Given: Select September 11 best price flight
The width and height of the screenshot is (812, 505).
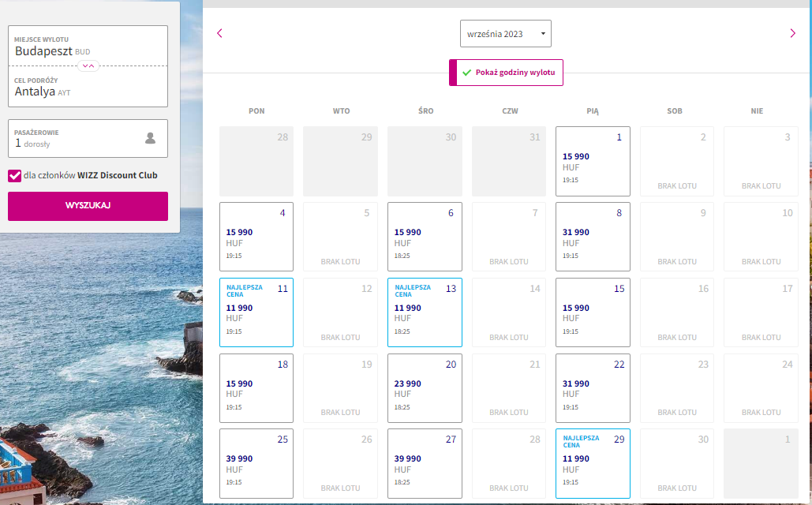Looking at the screenshot, I should tap(256, 312).
